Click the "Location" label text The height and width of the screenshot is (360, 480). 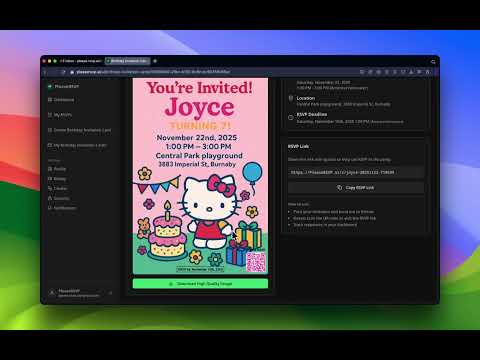pyautogui.click(x=306, y=98)
